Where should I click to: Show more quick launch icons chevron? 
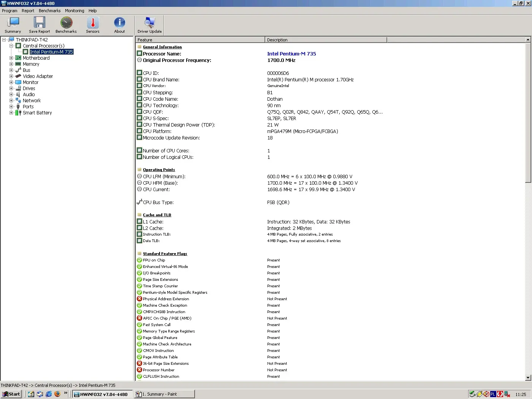coord(66,393)
